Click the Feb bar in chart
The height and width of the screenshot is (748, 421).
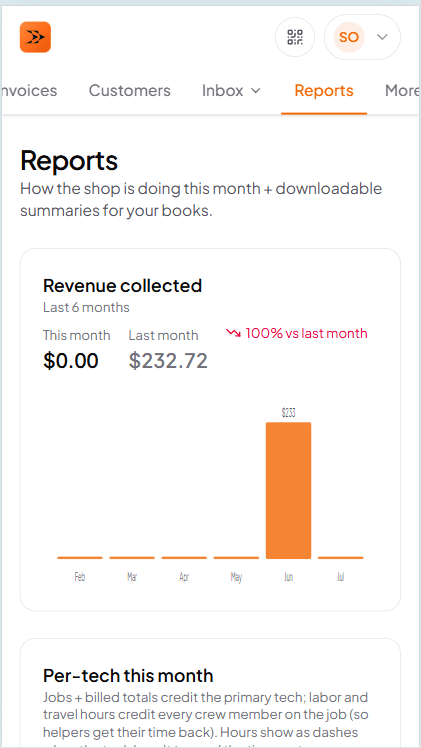80,557
